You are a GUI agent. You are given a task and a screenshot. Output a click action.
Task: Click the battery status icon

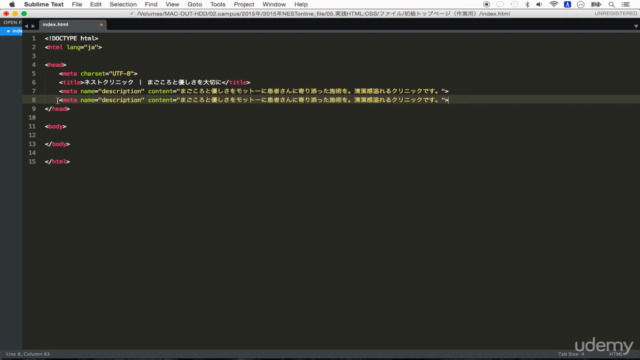pos(596,4)
